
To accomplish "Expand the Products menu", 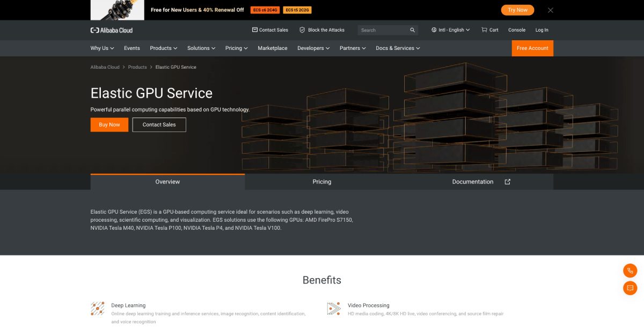I will (163, 48).
